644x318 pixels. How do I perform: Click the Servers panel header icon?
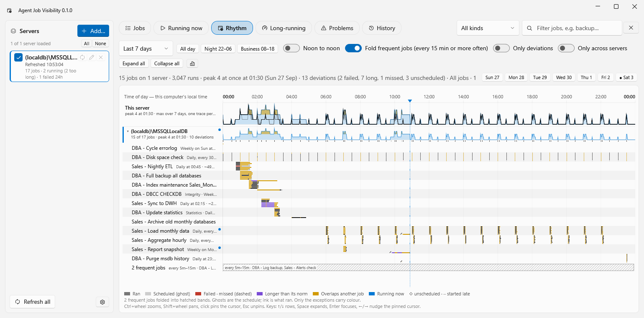[13, 31]
